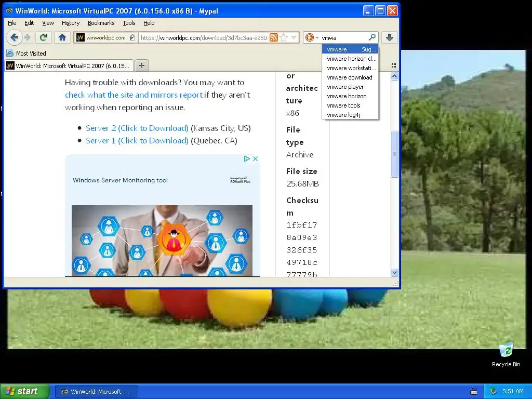The width and height of the screenshot is (532, 399).
Task: Choose the 'vmware' search suggestion
Action: tap(350, 49)
